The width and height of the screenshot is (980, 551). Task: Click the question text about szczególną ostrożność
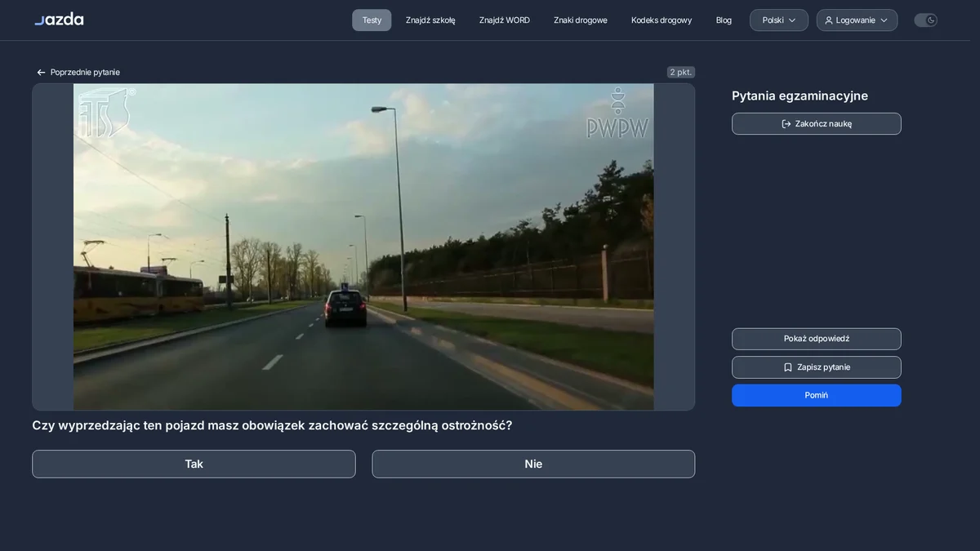click(x=272, y=425)
